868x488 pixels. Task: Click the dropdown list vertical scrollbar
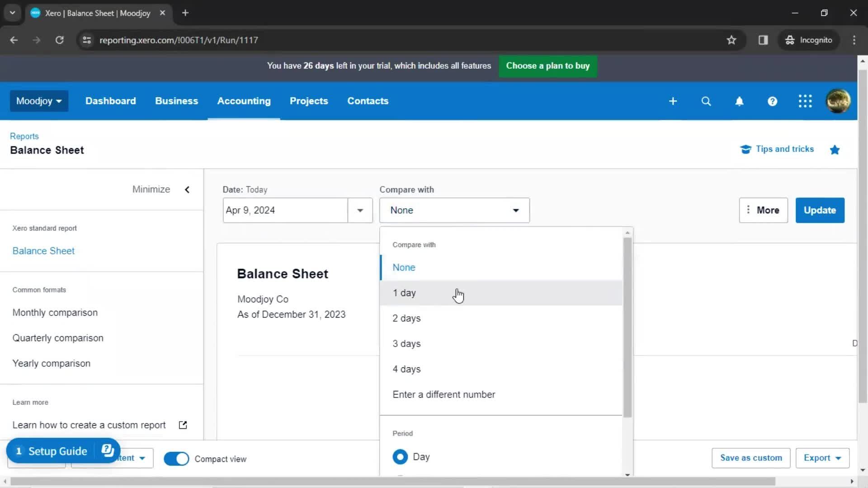627,328
